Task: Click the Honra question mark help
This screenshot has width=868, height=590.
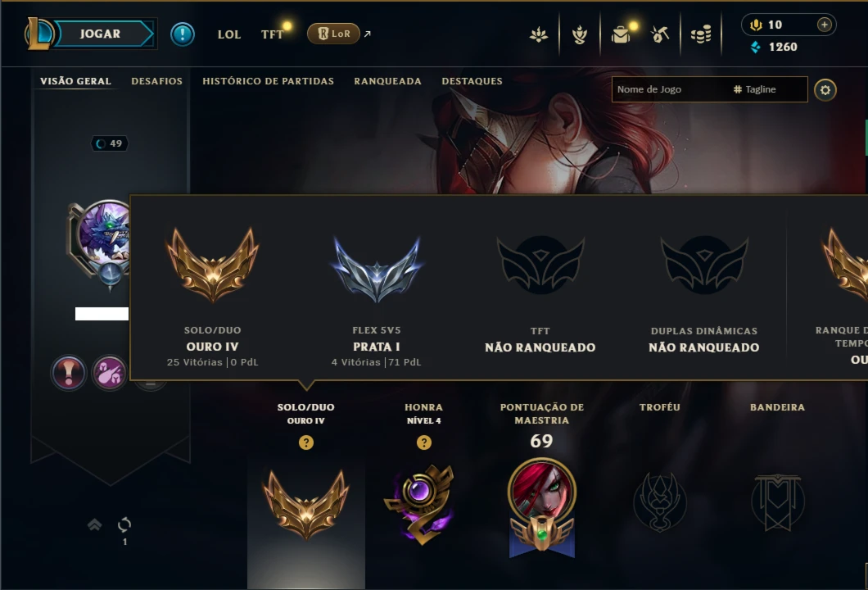Action: [424, 442]
